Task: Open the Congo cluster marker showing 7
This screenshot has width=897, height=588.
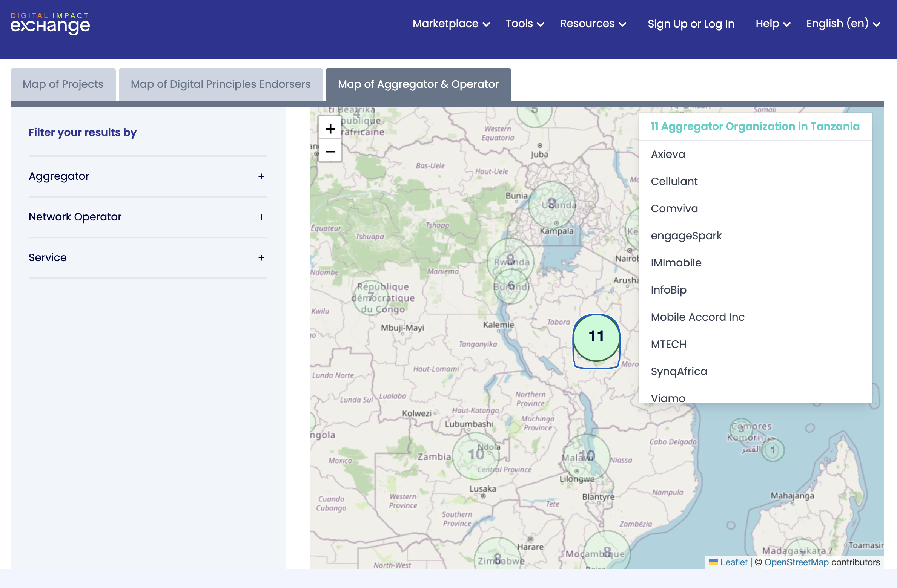Action: (371, 297)
